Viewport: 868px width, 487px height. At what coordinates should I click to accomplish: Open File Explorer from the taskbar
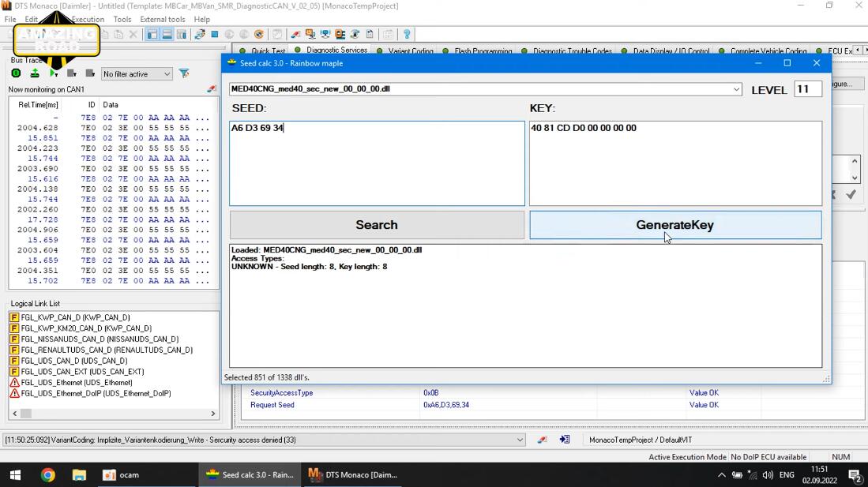(79, 475)
